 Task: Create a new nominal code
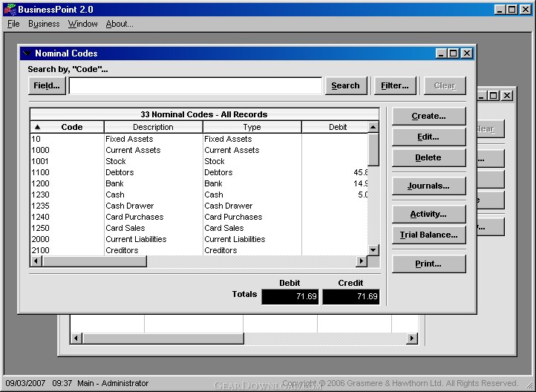click(428, 116)
